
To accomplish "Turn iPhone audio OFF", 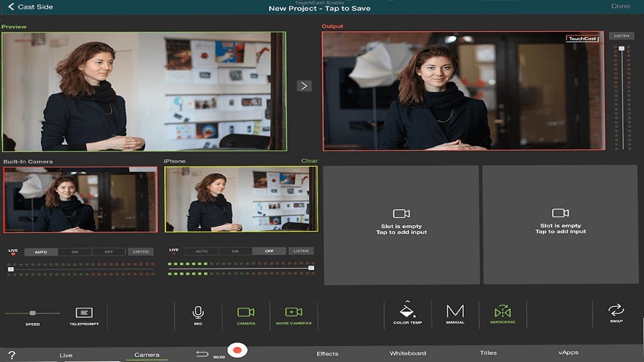I will click(269, 251).
